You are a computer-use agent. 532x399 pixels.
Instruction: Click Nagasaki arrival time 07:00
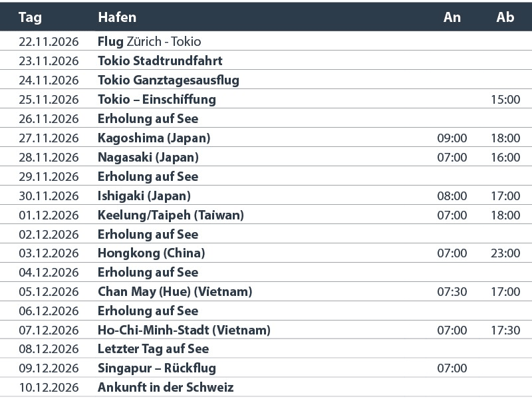[452, 158]
